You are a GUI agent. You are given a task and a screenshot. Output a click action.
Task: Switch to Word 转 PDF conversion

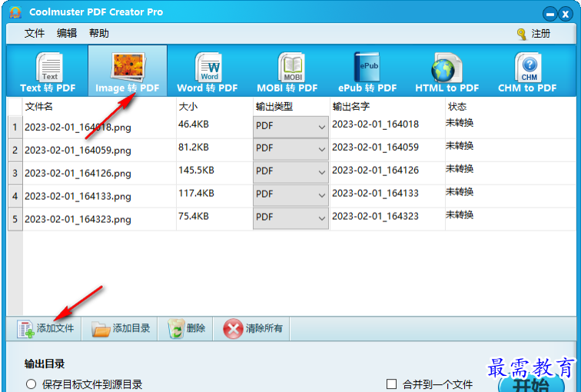click(207, 71)
